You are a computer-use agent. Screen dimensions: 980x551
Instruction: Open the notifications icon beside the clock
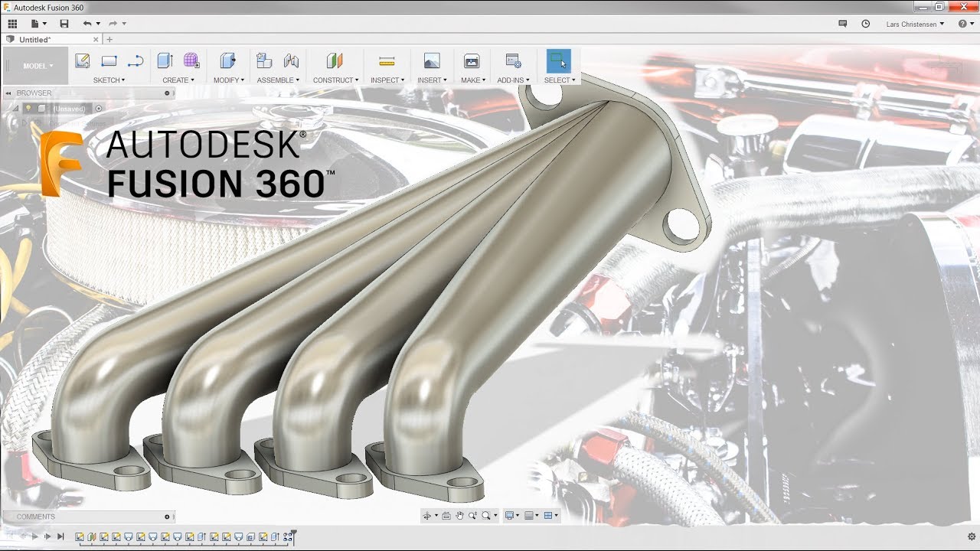pos(843,24)
